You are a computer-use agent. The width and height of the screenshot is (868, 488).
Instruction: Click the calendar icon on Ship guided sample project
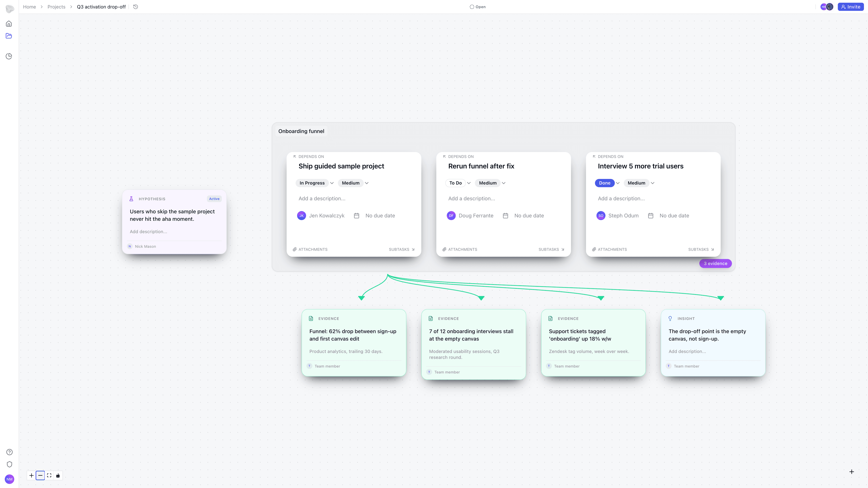coord(356,216)
